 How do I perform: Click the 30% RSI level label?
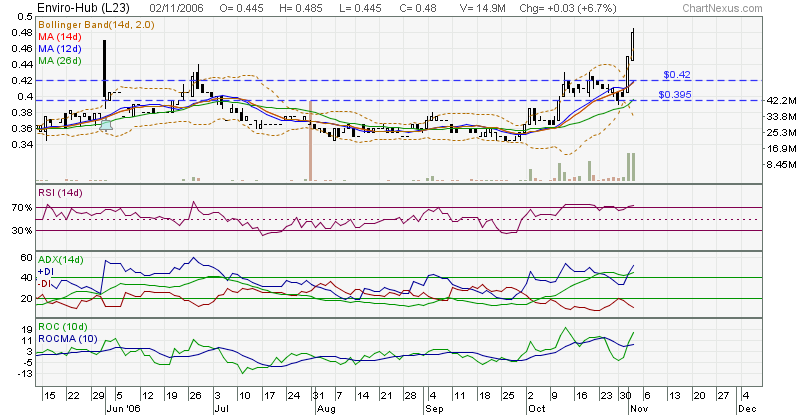pos(22,231)
